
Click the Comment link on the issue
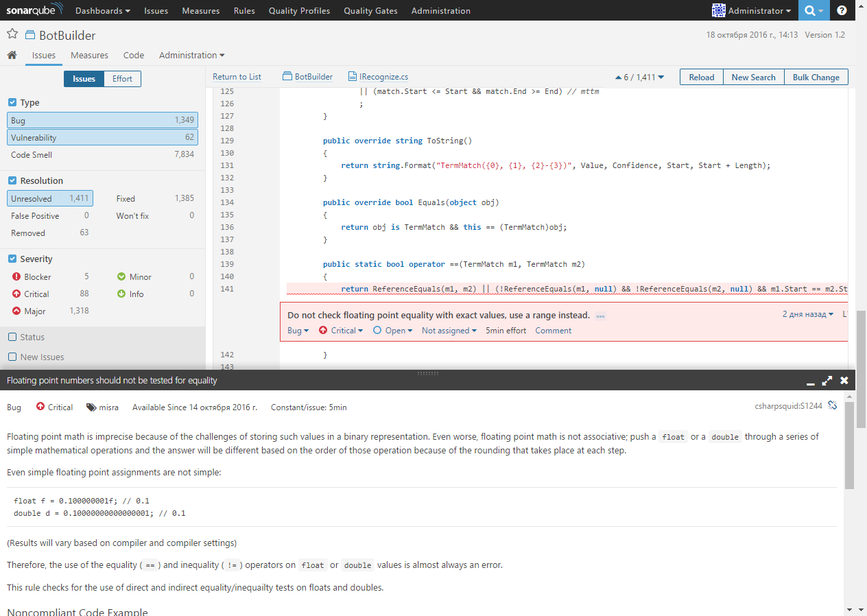552,330
